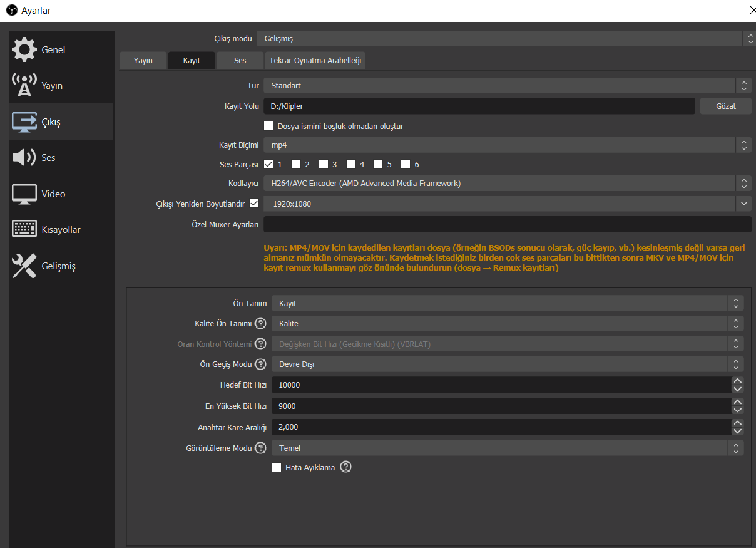
Task: Select the Kayıt tab
Action: point(192,61)
